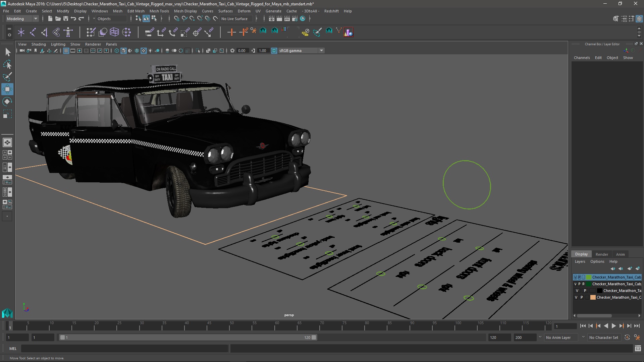
Task: Click the orange set key shelf icon
Action: [231, 32]
